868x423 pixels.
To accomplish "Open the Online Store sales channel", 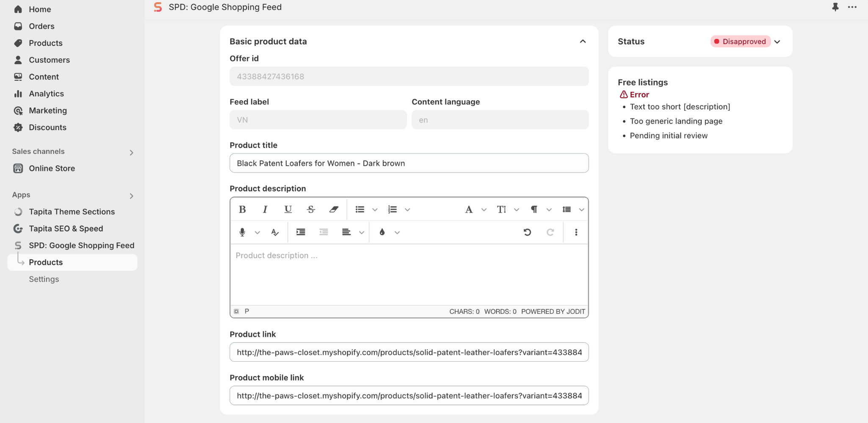I will pos(52,168).
